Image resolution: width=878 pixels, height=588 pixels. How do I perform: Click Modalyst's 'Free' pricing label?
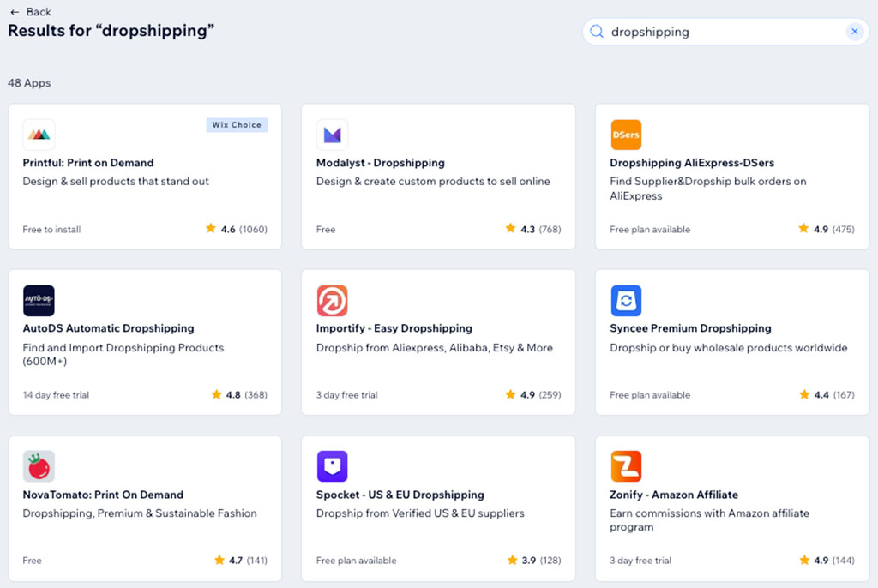[x=326, y=230]
